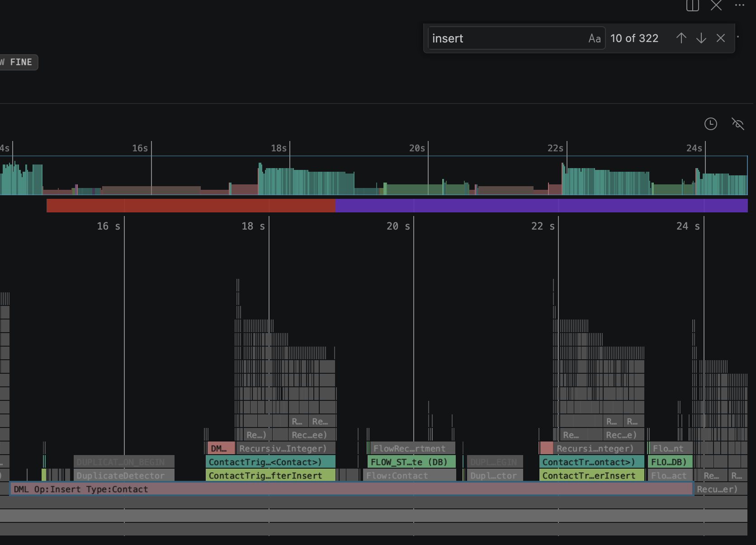756x545 pixels.
Task: Click Recursi…nteger) block
Action: coord(599,448)
